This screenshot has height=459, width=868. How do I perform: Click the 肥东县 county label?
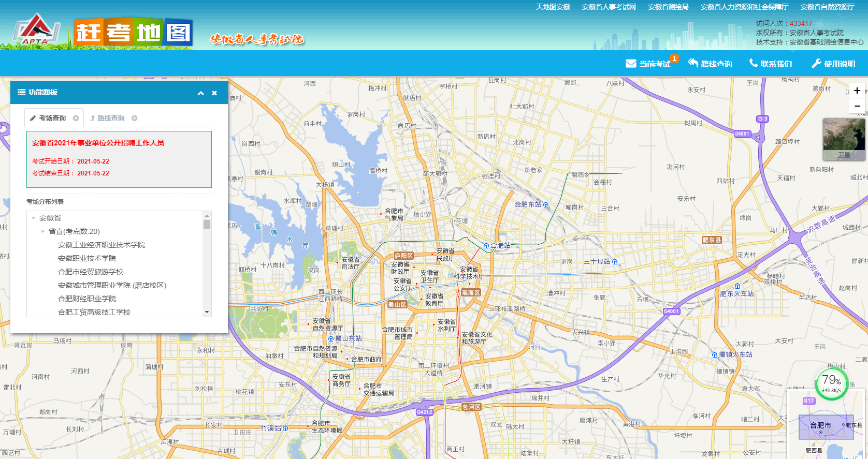coord(712,240)
